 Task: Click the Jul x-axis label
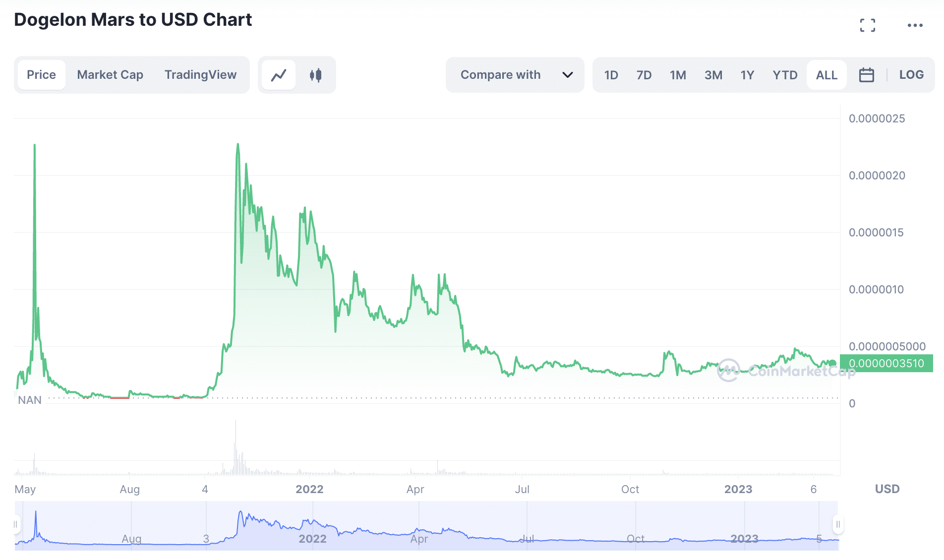522,489
